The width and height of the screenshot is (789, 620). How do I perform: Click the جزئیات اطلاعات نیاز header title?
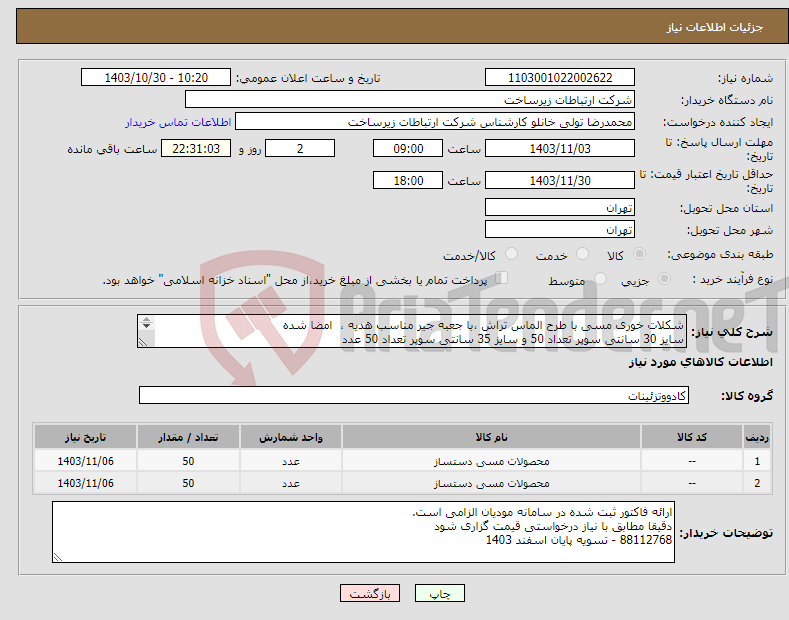pyautogui.click(x=715, y=27)
